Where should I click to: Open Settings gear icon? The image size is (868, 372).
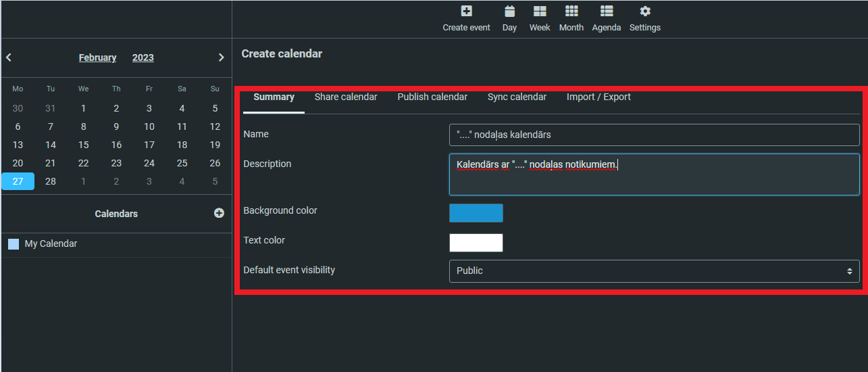(645, 11)
